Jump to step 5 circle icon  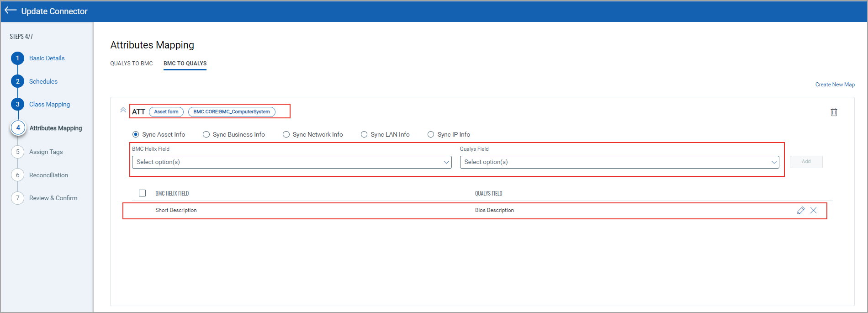pyautogui.click(x=18, y=152)
